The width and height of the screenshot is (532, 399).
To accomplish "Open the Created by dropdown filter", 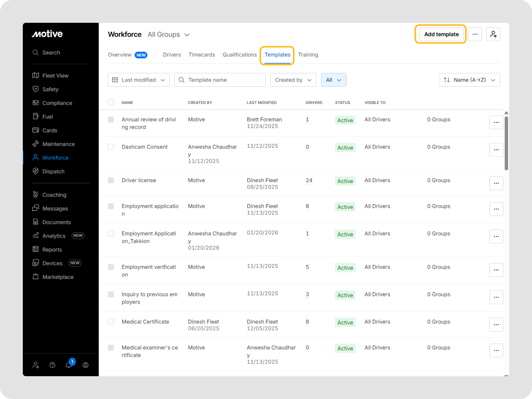I will point(293,80).
